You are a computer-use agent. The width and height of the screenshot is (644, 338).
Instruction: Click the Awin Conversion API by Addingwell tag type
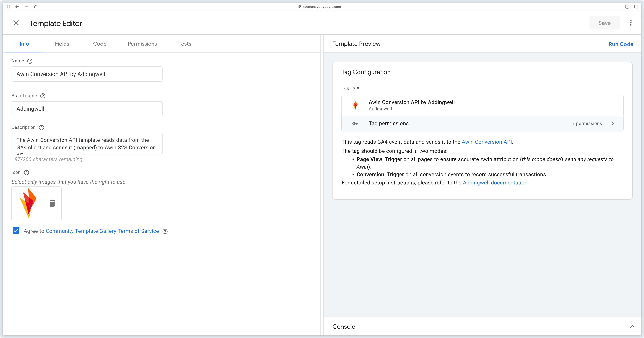point(482,105)
